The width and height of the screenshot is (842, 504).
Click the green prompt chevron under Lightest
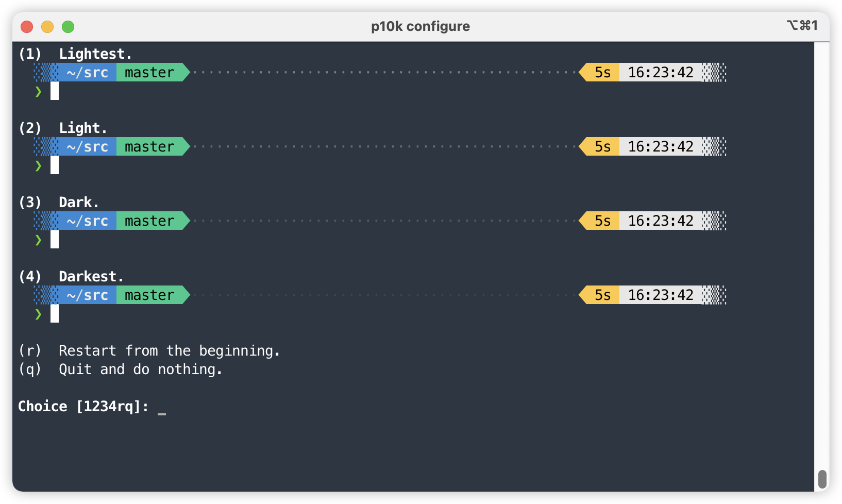click(x=38, y=92)
